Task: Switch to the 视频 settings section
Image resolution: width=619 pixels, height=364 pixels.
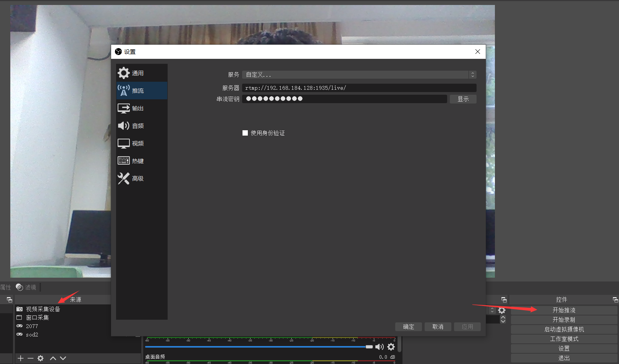Action: (x=137, y=143)
